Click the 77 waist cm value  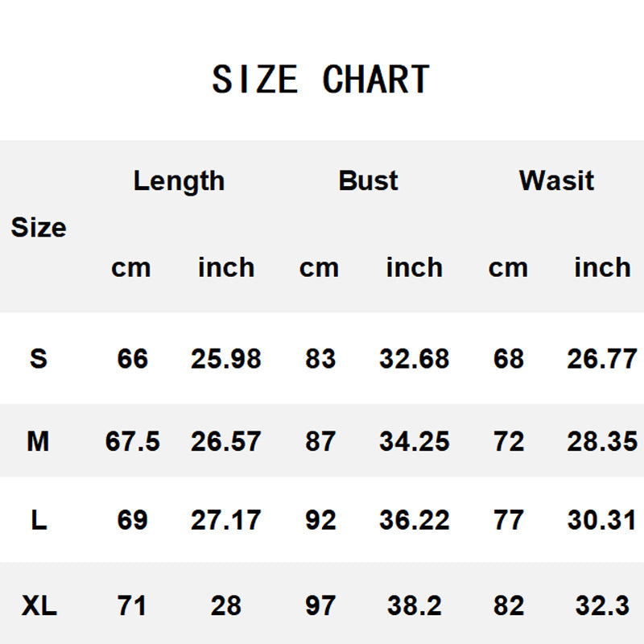(508, 520)
